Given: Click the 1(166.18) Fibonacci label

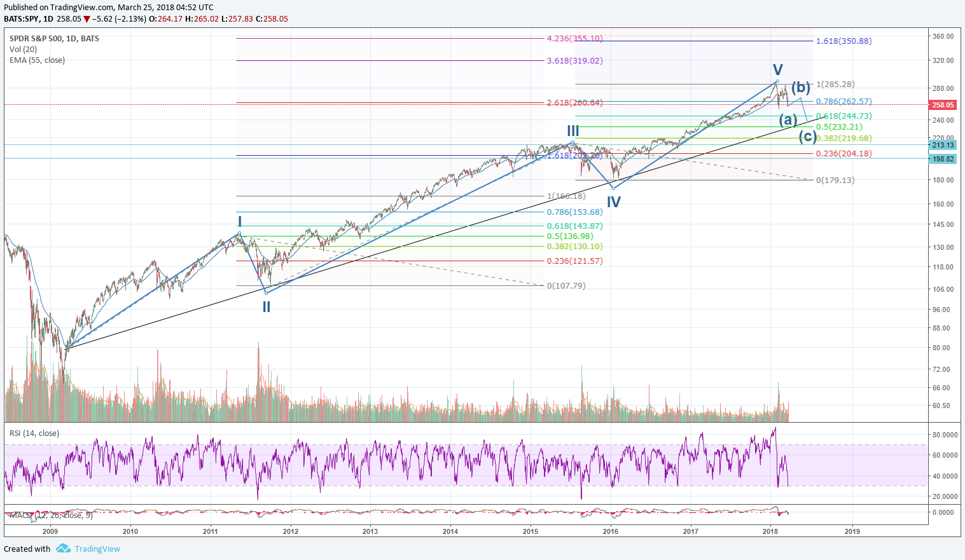Looking at the screenshot, I should click(566, 196).
